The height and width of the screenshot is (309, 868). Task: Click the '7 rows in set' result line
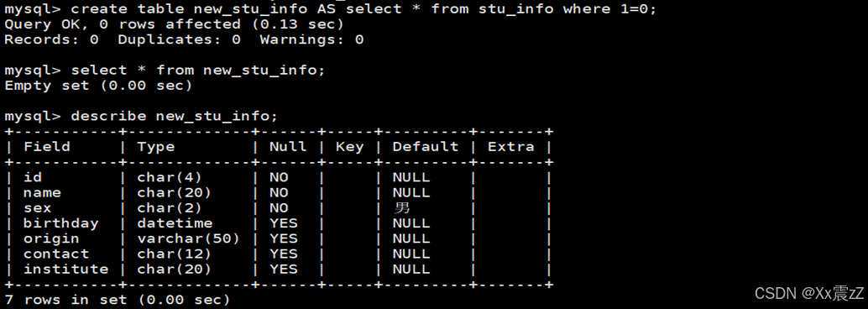coord(117,300)
